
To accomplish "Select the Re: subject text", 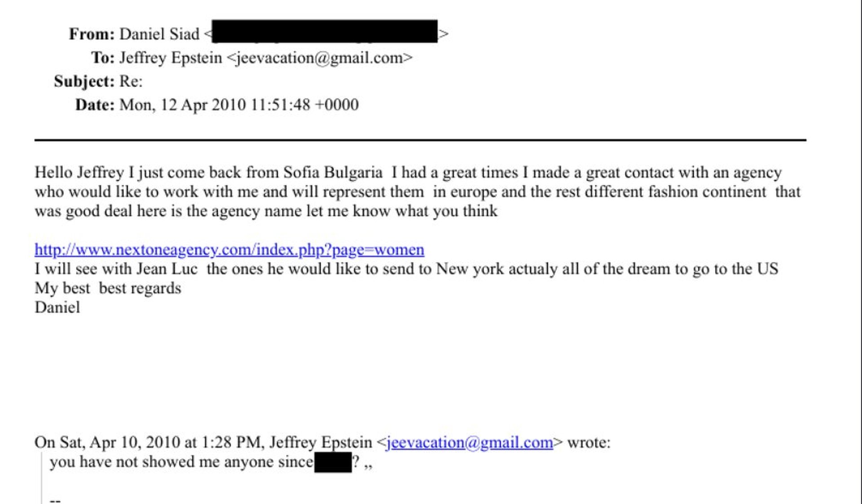I will tap(131, 81).
